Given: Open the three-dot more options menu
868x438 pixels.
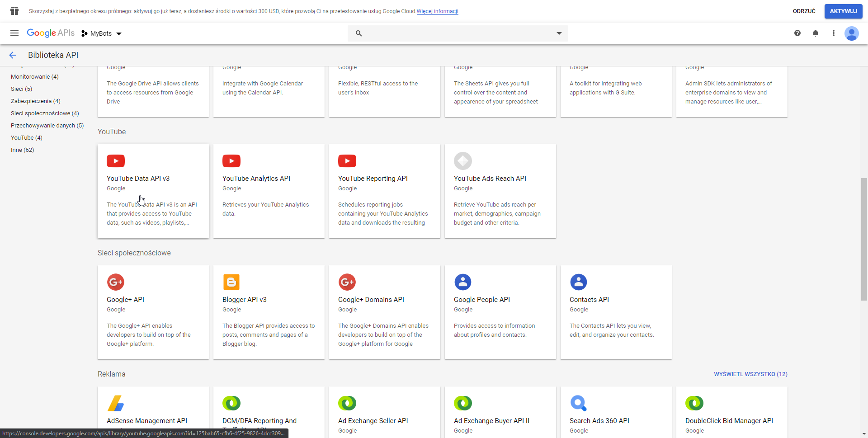Looking at the screenshot, I should [x=834, y=33].
